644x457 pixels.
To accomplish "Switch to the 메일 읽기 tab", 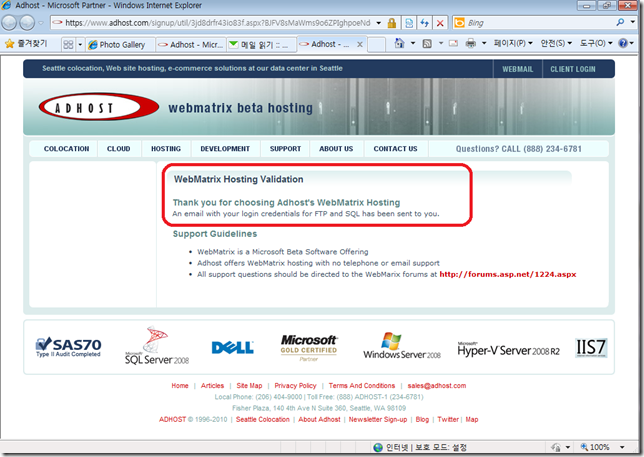I will click(262, 45).
